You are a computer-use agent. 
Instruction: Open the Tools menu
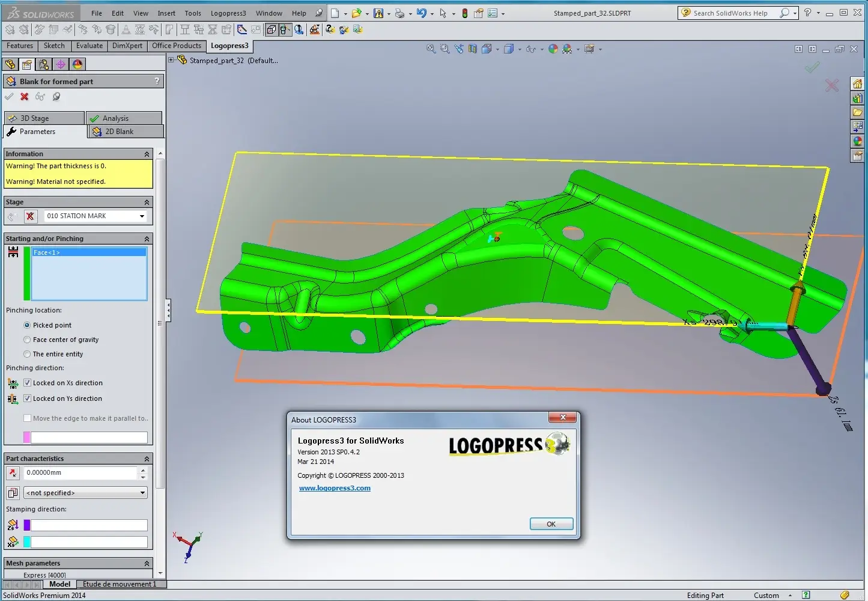(192, 13)
